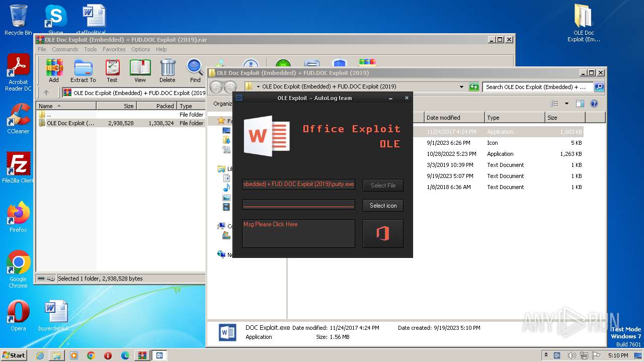Click the empty icon path field

[298, 204]
